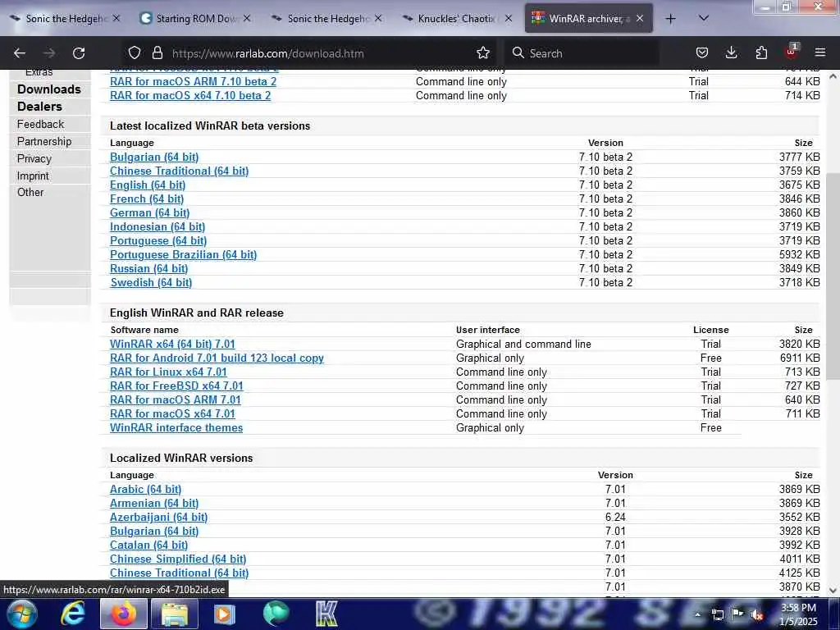840x630 pixels.
Task: Open the WinRAR interface themes link
Action: click(x=176, y=427)
